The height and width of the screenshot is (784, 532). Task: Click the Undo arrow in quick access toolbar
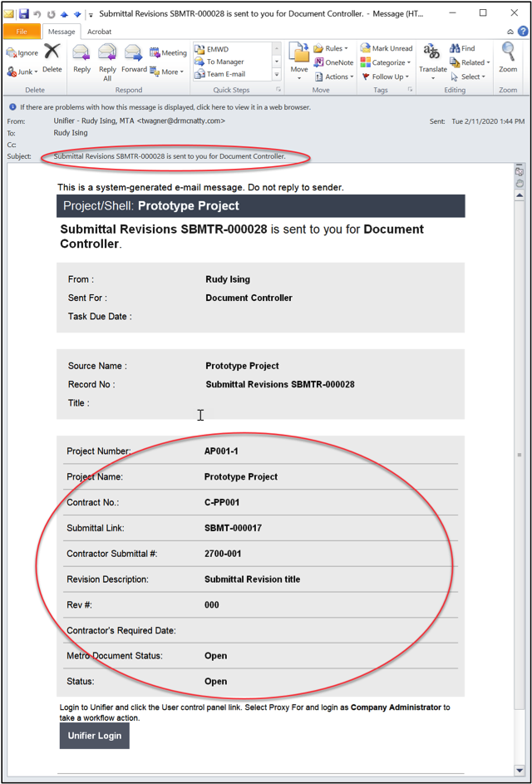(37, 13)
